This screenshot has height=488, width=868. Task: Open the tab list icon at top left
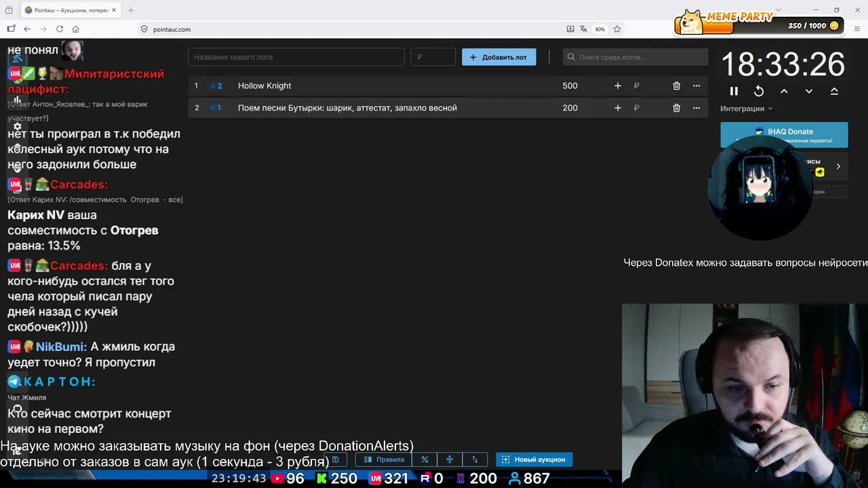point(9,10)
